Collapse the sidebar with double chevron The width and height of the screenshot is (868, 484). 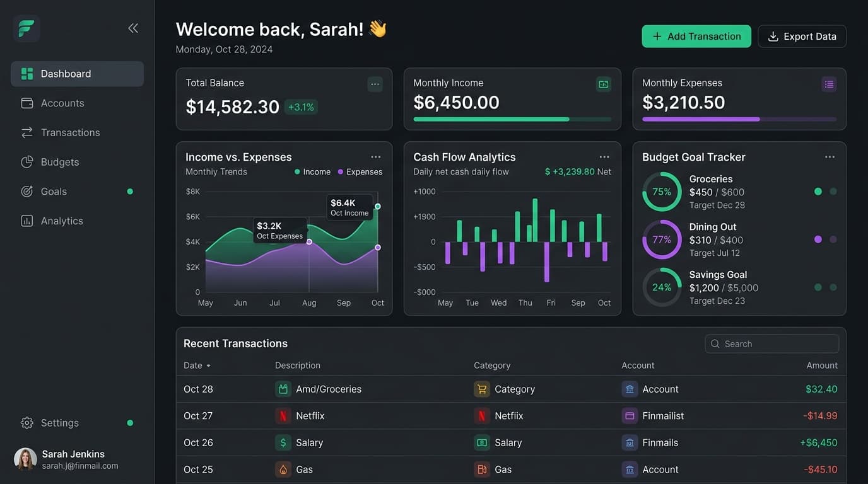click(x=133, y=28)
